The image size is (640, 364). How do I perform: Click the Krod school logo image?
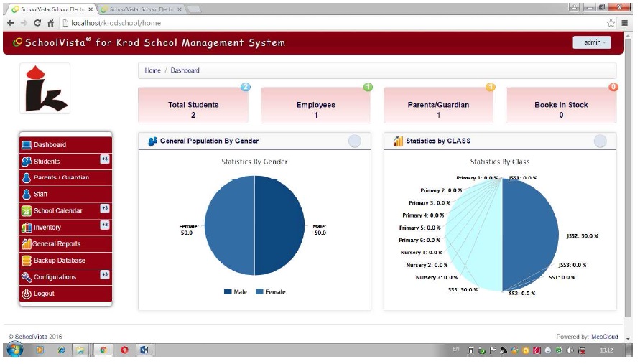coord(45,88)
